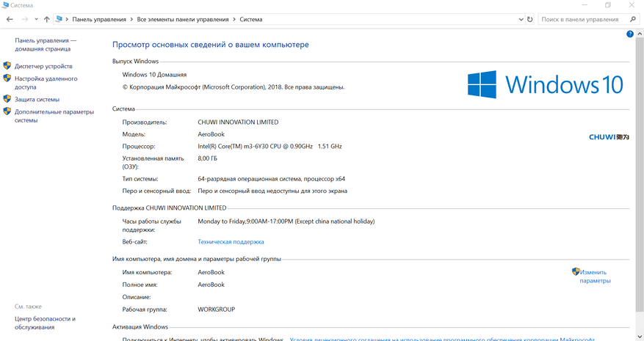Open 'Техническая поддержка' website link
This screenshot has width=644, height=341.
(x=231, y=241)
